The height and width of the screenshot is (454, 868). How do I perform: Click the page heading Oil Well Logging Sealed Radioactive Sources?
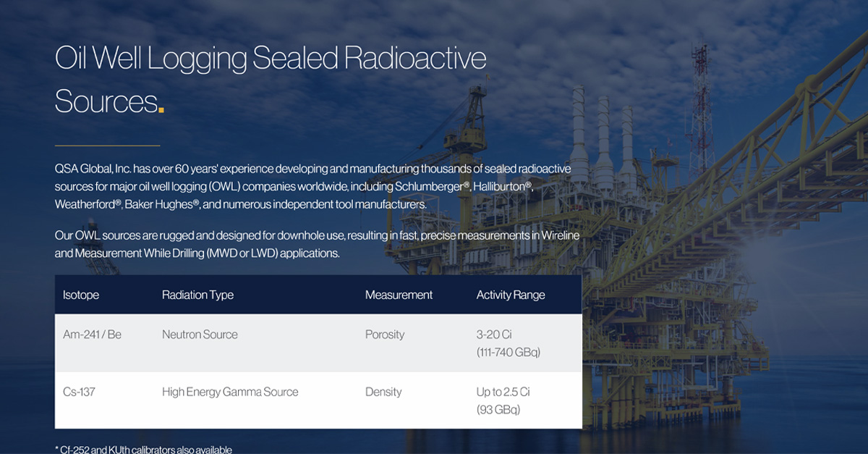[271, 76]
